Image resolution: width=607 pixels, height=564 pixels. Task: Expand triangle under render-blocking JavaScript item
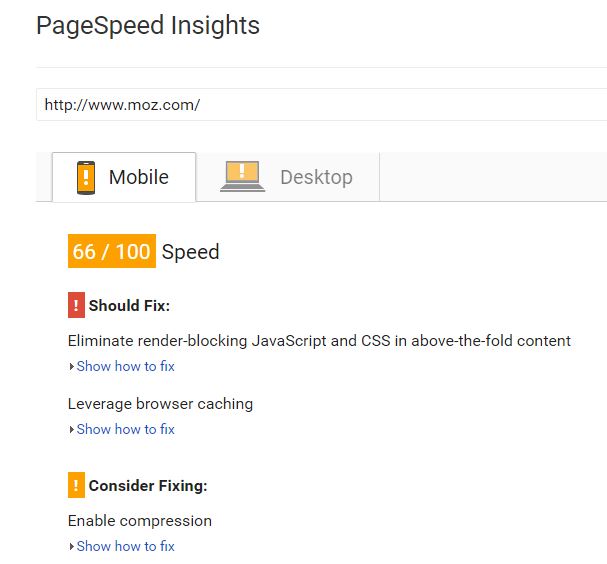71,366
